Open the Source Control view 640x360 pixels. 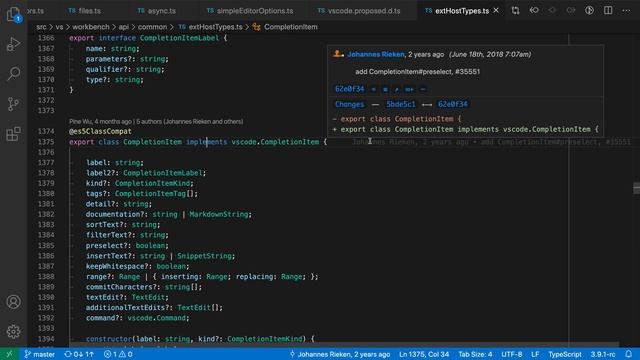(x=13, y=104)
